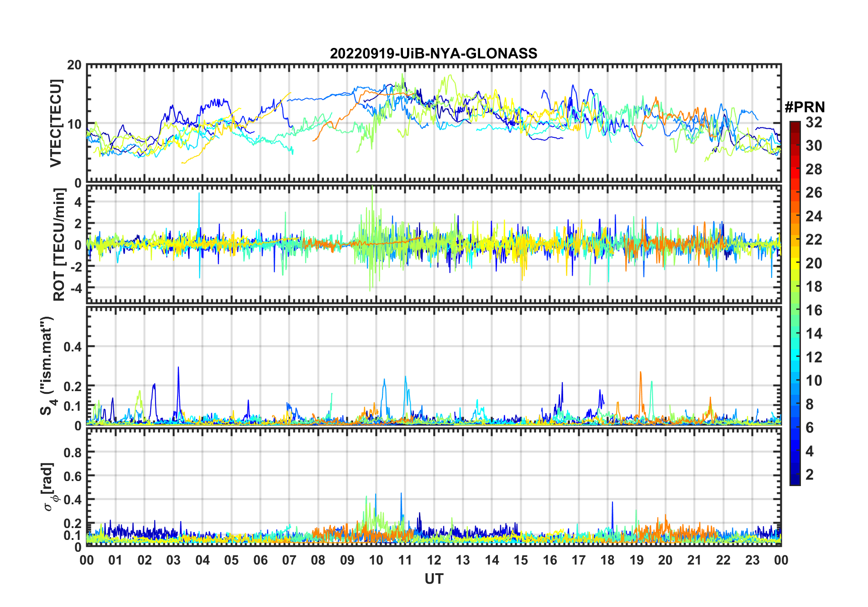The width and height of the screenshot is (868, 607).
Task: Click x-axis hour label 03
Action: click(173, 560)
